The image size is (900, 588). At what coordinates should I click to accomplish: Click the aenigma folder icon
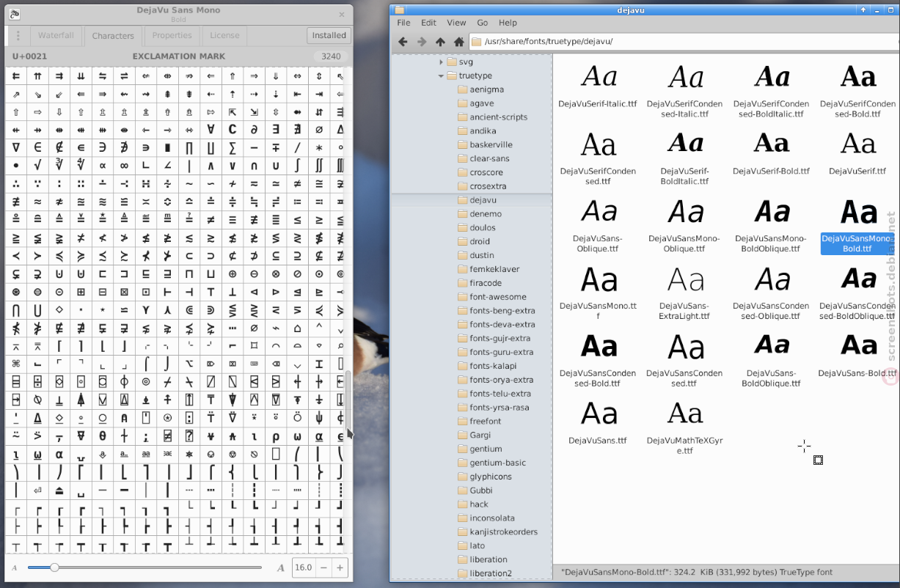coord(462,89)
